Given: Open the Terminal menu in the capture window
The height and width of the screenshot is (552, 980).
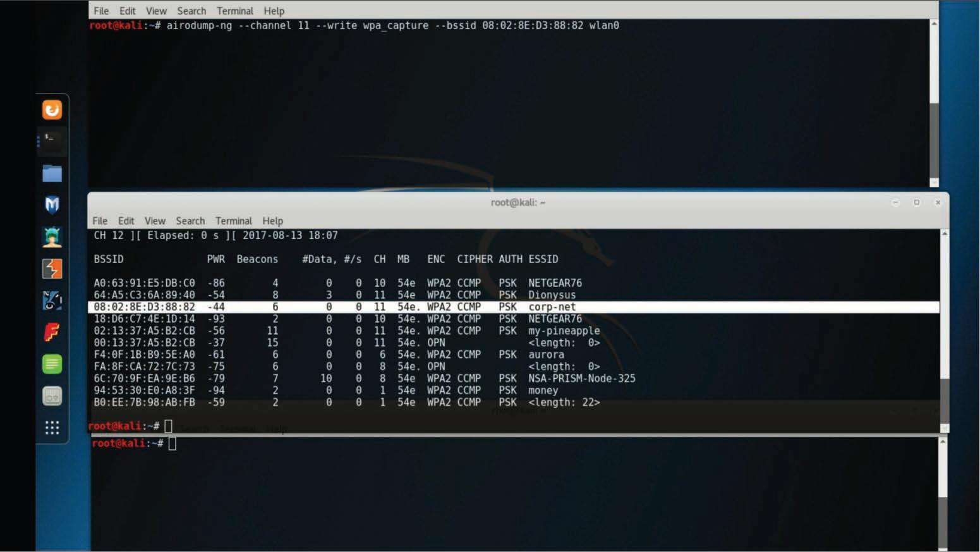Looking at the screenshot, I should click(x=234, y=221).
